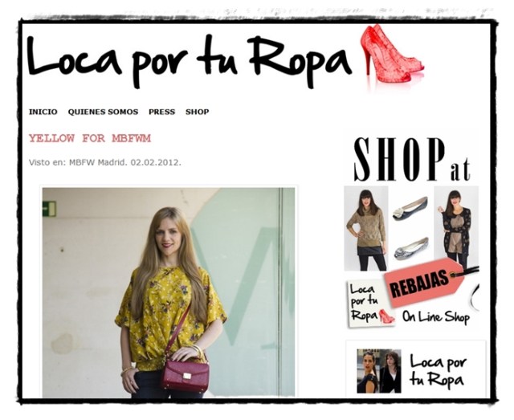Click the SHOP at banner heading
The height and width of the screenshot is (420, 514).
pos(412,160)
